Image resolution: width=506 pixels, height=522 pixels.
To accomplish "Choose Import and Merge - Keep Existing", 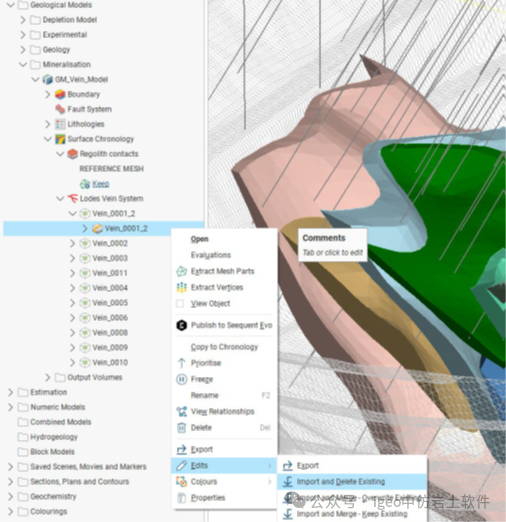I will [x=352, y=514].
